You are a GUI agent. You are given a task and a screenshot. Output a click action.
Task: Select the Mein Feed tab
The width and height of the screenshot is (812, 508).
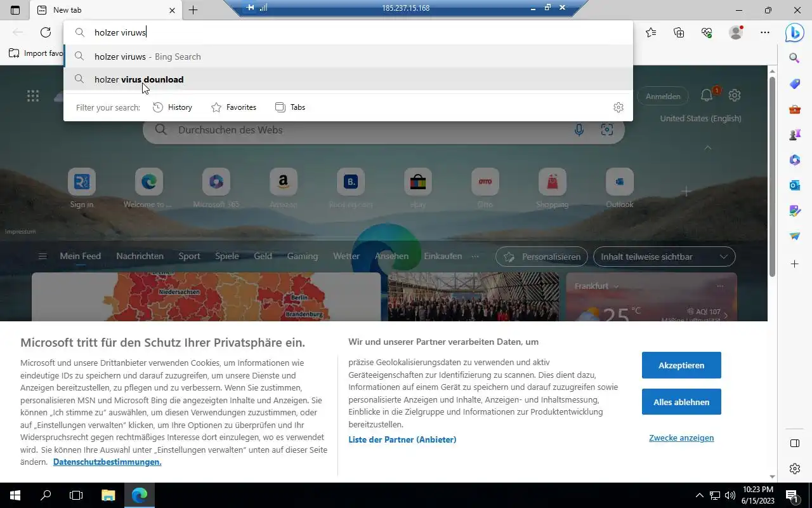click(x=81, y=257)
